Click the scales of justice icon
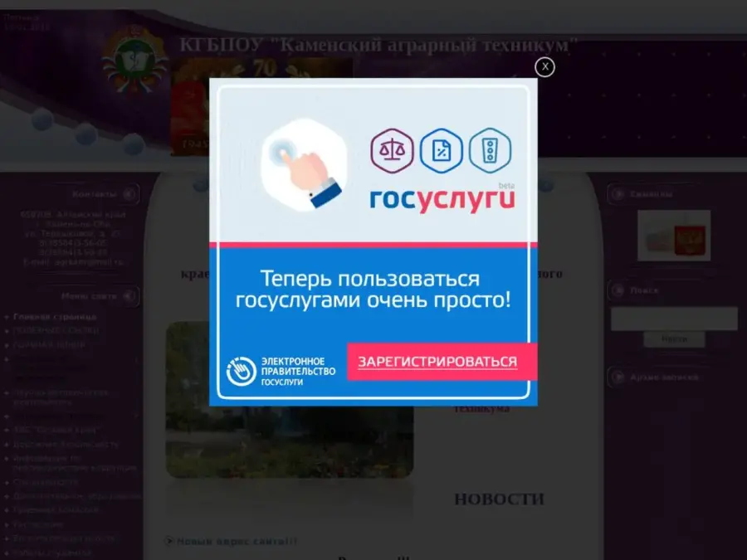This screenshot has height=560, width=747. click(392, 151)
